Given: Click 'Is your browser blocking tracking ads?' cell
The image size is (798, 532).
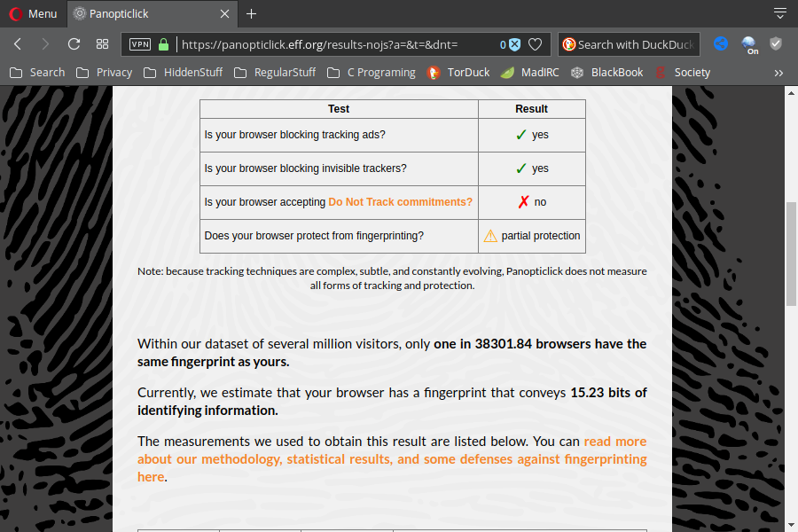Looking at the screenshot, I should pyautogui.click(x=339, y=135).
